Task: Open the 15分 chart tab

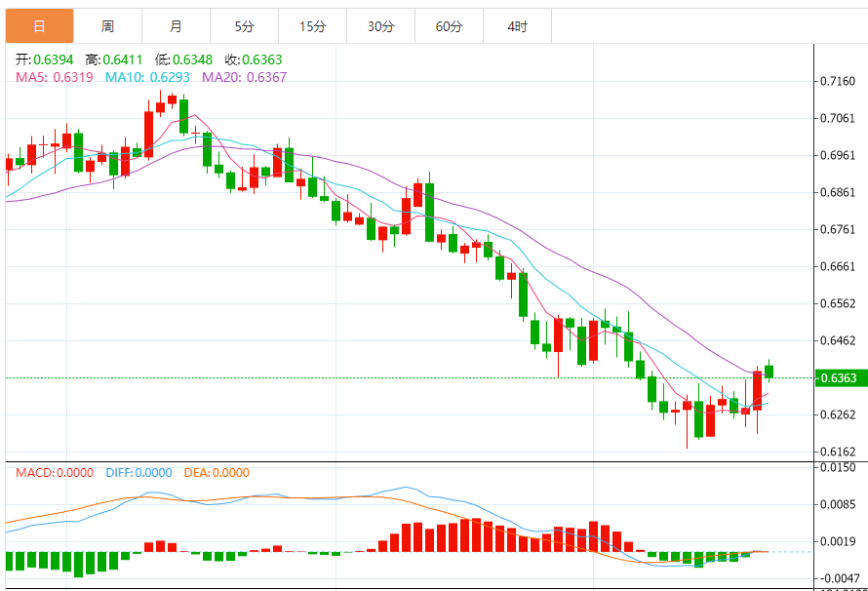Action: click(313, 26)
